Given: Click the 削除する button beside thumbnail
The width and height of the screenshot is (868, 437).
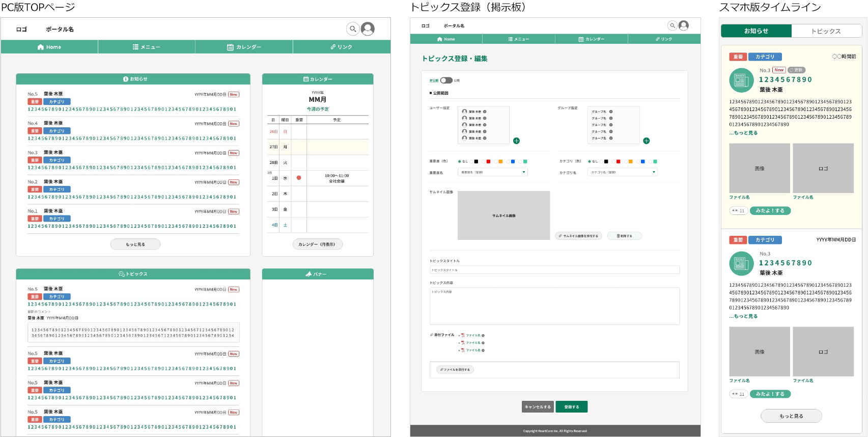Looking at the screenshot, I should [625, 236].
